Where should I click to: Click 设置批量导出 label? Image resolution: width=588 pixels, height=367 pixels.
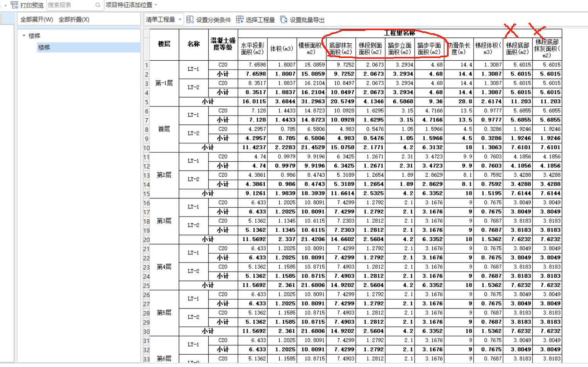307,20
